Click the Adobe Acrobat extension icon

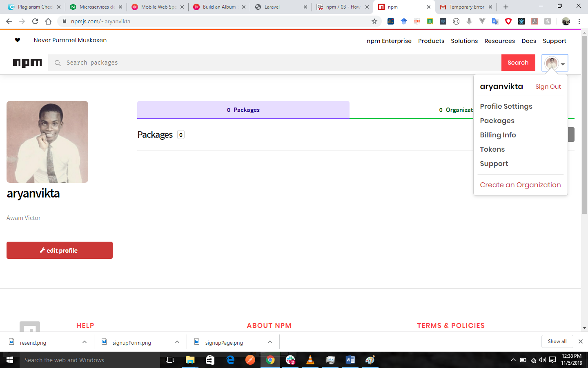click(535, 21)
